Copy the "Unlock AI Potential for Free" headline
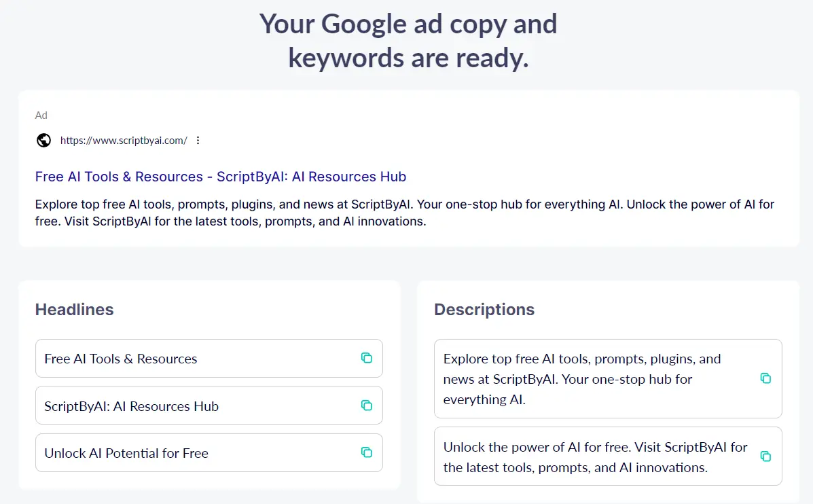 367,452
